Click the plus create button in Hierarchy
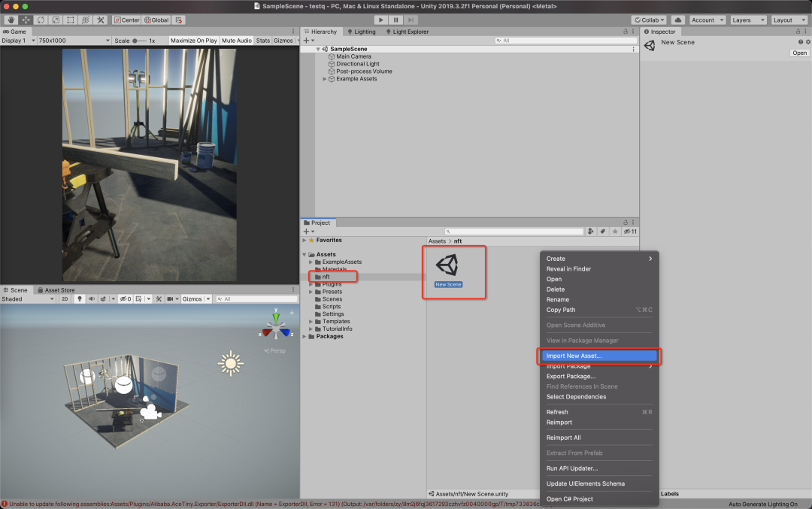 click(x=306, y=41)
